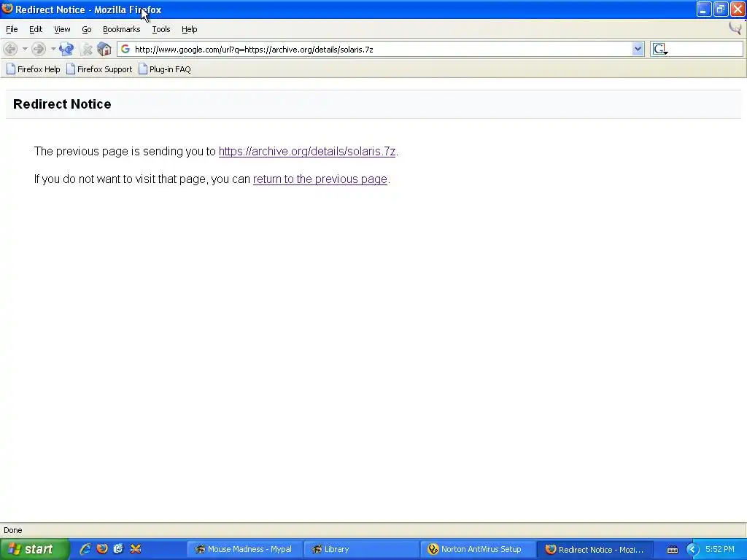Viewport: 747px width, 560px height.
Task: Open the Forward history dropdown arrow
Action: coord(53,49)
